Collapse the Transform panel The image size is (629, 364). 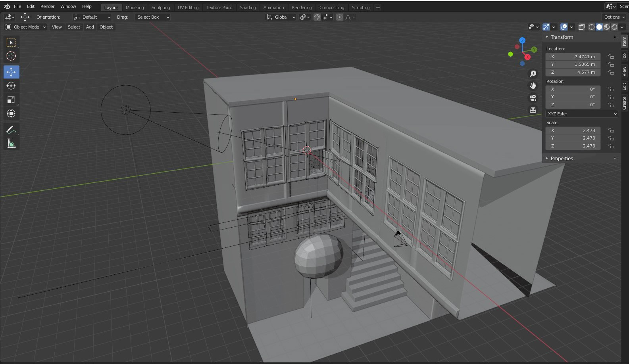pyautogui.click(x=547, y=37)
